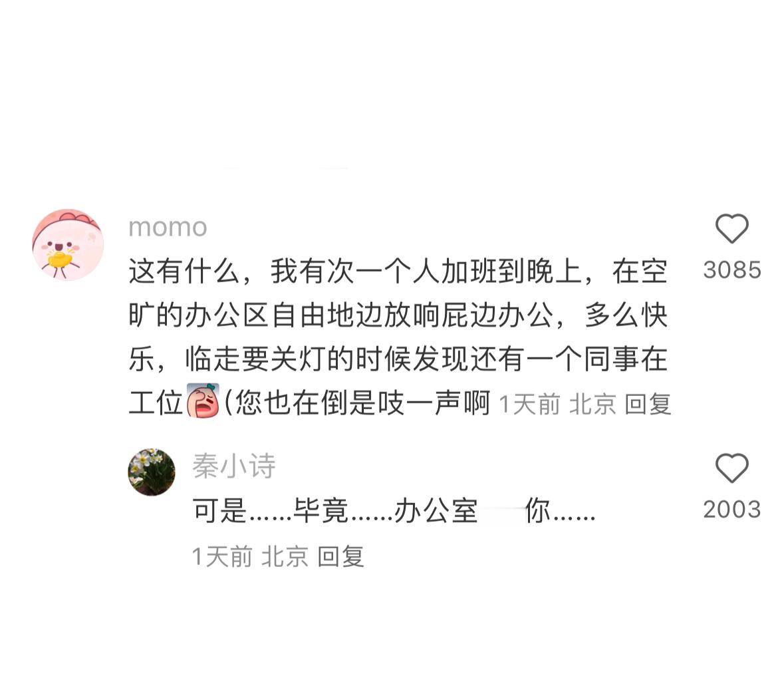
Task: Click the crying face emoji in momo's comment
Action: (203, 401)
